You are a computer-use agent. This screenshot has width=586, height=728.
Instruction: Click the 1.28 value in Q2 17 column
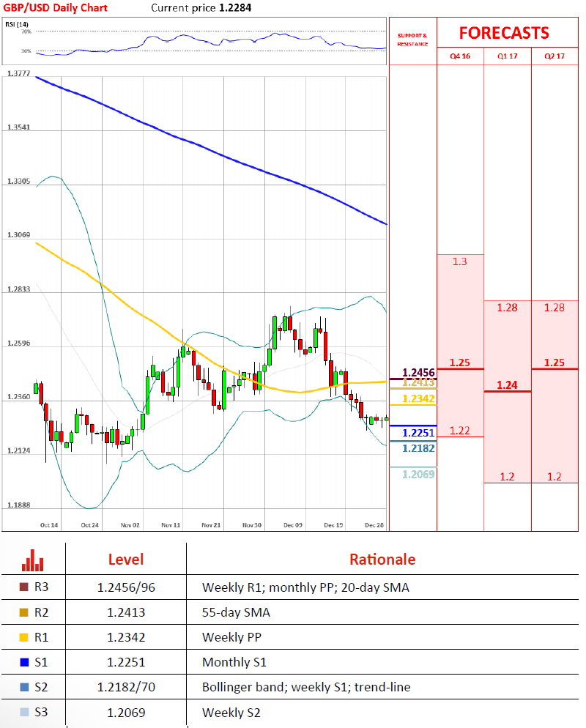tap(555, 308)
